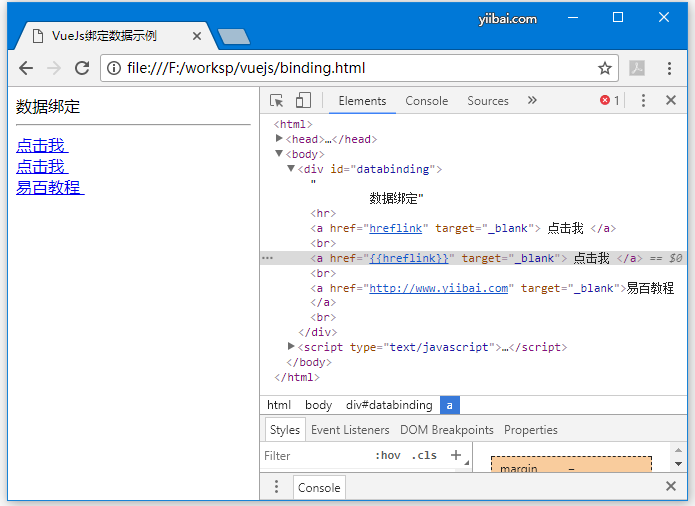Activate the inspect element picker icon

(x=277, y=100)
